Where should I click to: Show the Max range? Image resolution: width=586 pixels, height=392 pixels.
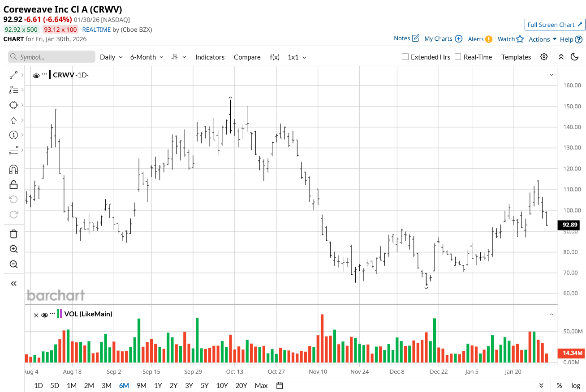261,385
